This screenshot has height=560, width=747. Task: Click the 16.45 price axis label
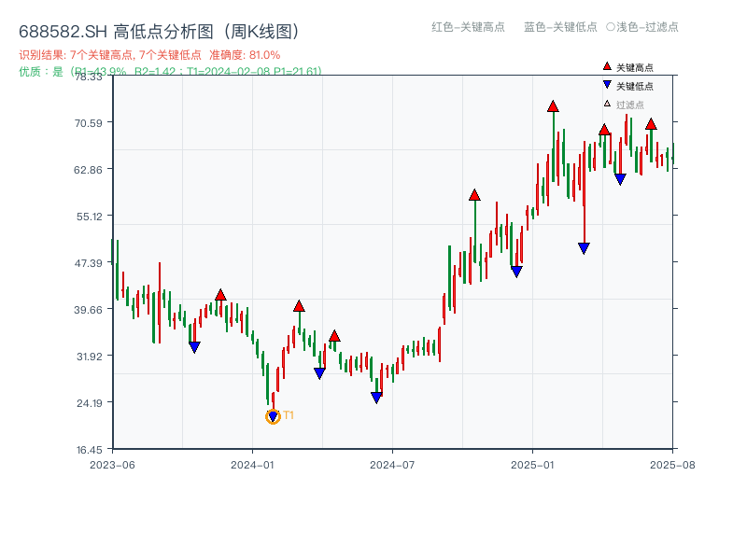(x=89, y=450)
